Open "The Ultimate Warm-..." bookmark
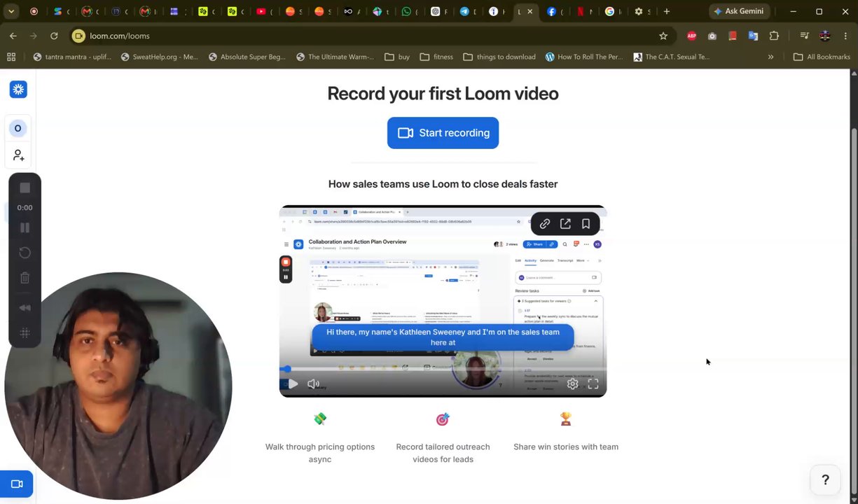The image size is (858, 504). (x=335, y=57)
